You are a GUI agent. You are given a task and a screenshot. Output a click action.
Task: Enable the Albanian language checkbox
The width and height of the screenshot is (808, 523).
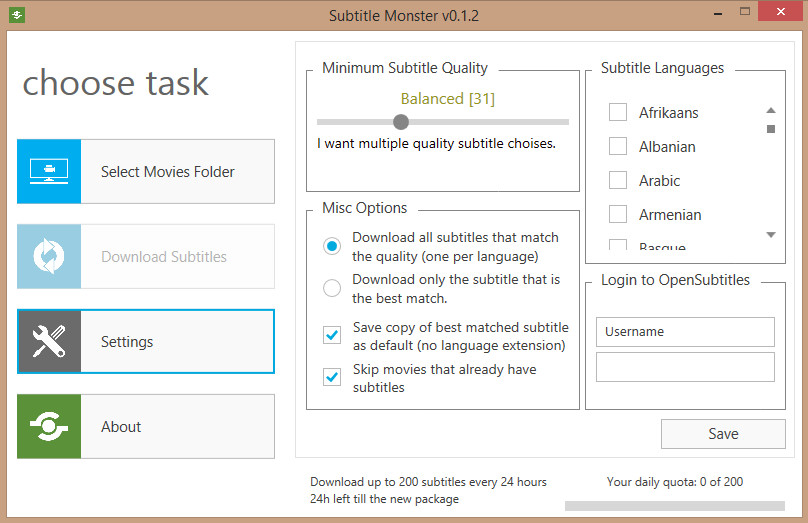point(618,146)
